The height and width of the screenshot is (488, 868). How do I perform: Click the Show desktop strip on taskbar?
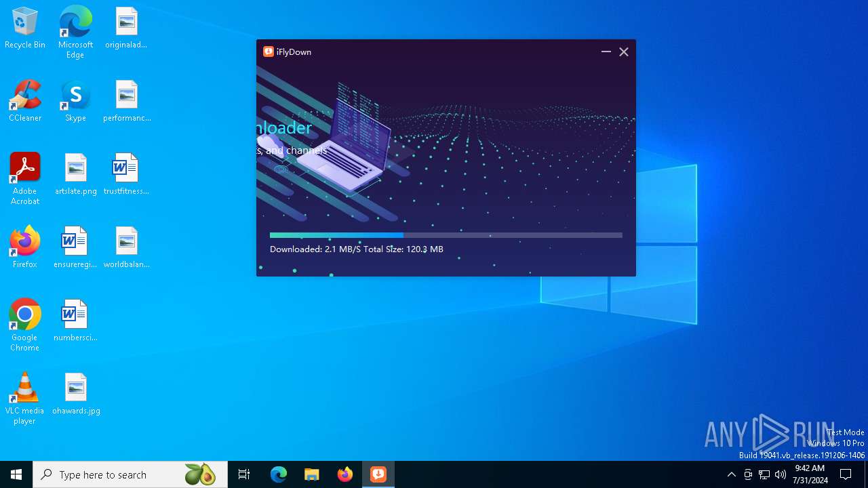click(866, 474)
